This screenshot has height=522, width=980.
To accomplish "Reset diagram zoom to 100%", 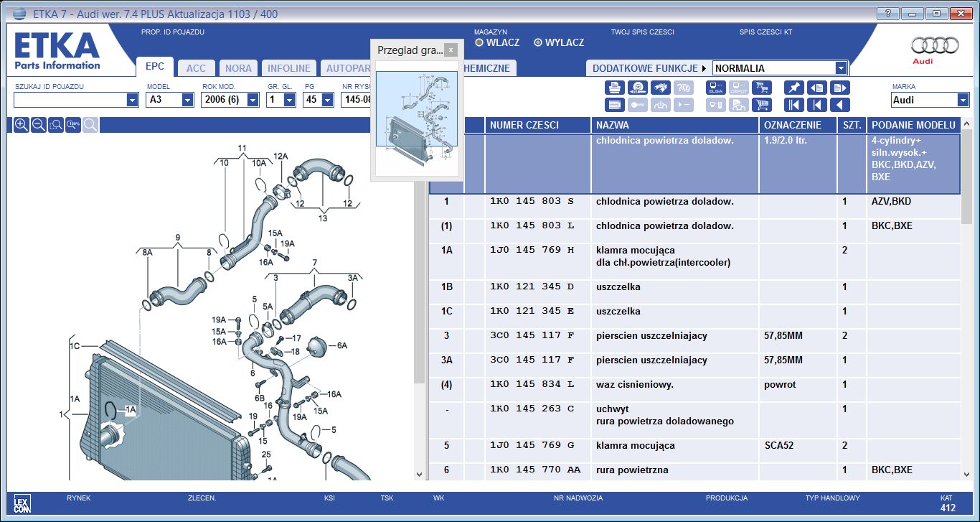I will click(x=73, y=125).
